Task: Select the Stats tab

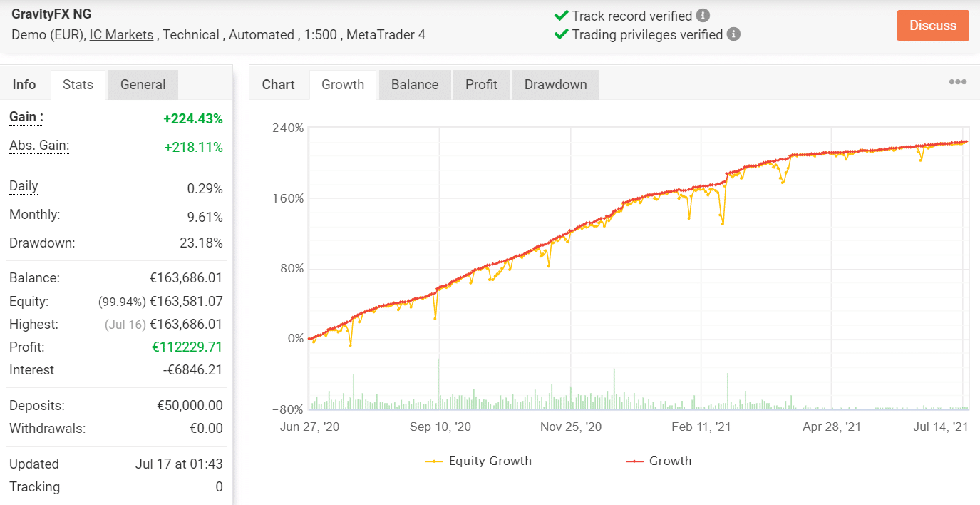Action: 77,84
